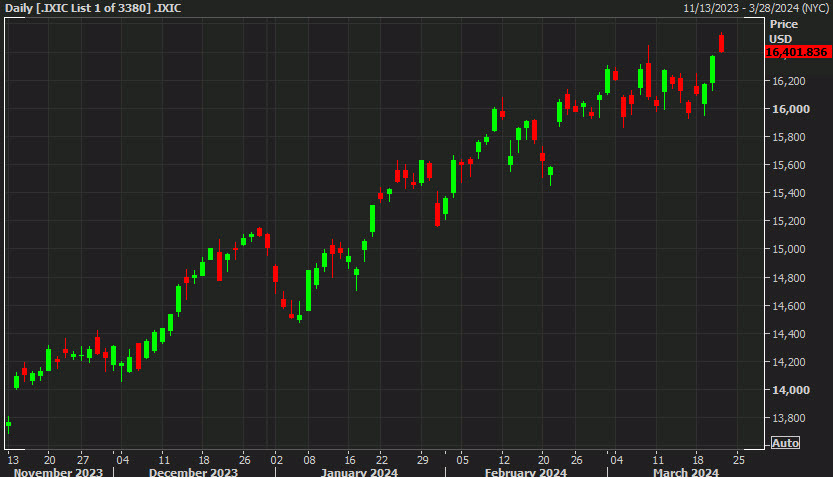
Task: Click the '29' date tick in January
Action: (x=422, y=460)
